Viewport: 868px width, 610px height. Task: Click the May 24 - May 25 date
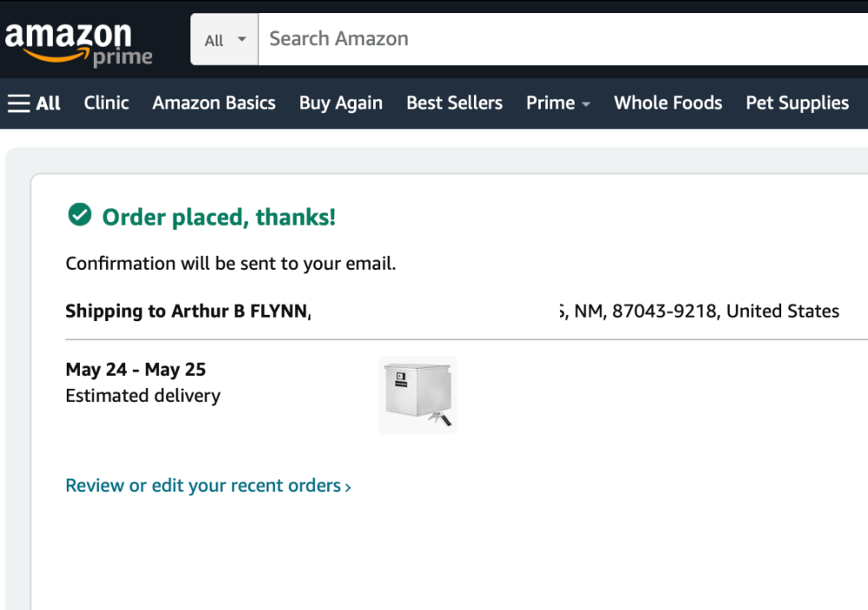pyautogui.click(x=135, y=370)
